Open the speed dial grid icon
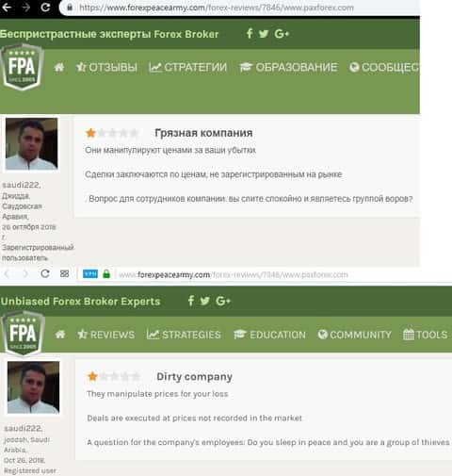This screenshot has height=476, width=452. tap(64, 273)
